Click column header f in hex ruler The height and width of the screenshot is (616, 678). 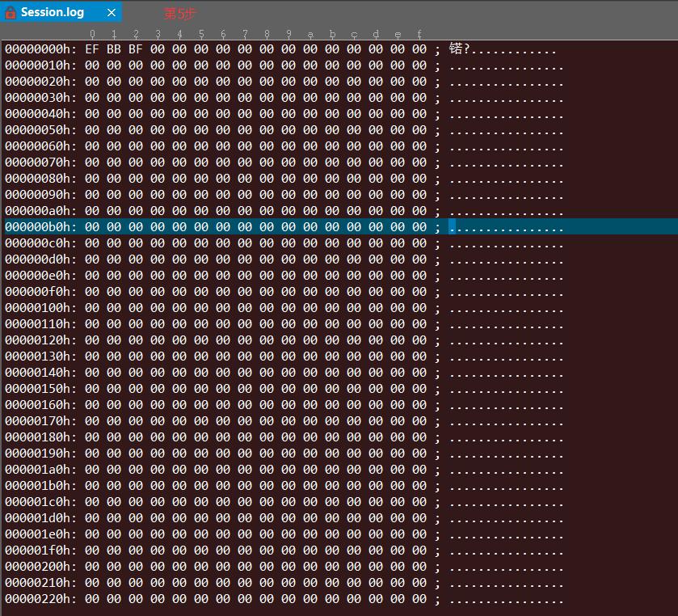[x=419, y=34]
